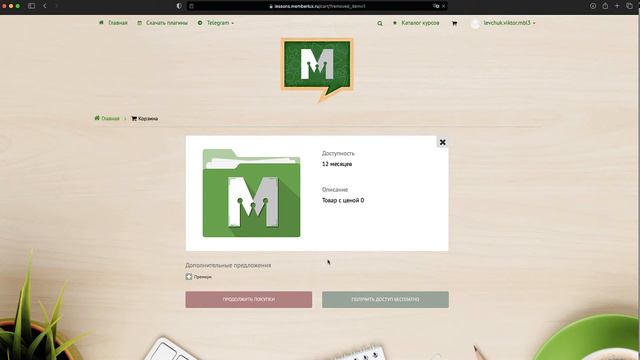
Task: Click the translate icon in the address bar
Action: [436, 6]
